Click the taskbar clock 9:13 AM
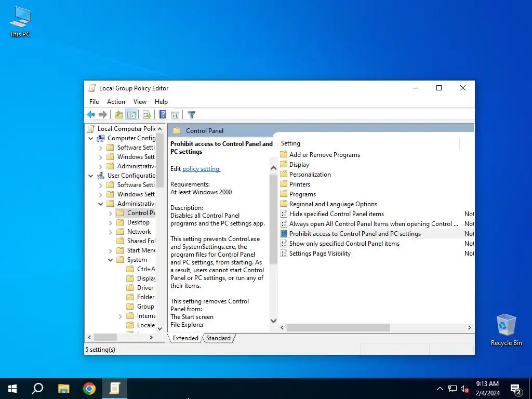The height and width of the screenshot is (399, 532). (x=487, y=384)
